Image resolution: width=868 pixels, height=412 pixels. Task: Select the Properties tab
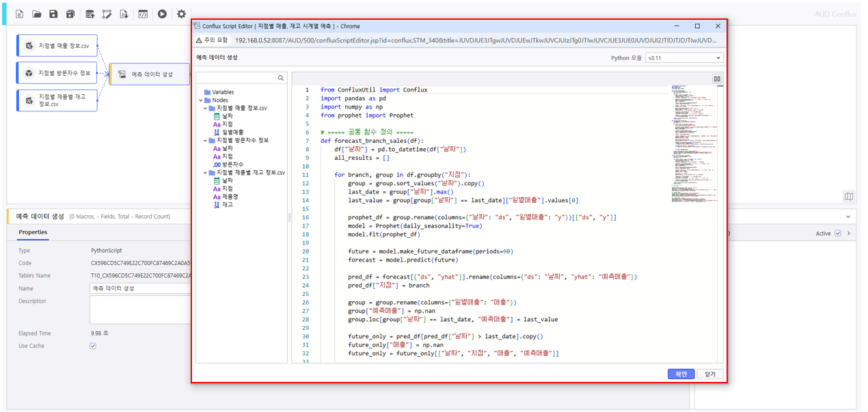(33, 232)
